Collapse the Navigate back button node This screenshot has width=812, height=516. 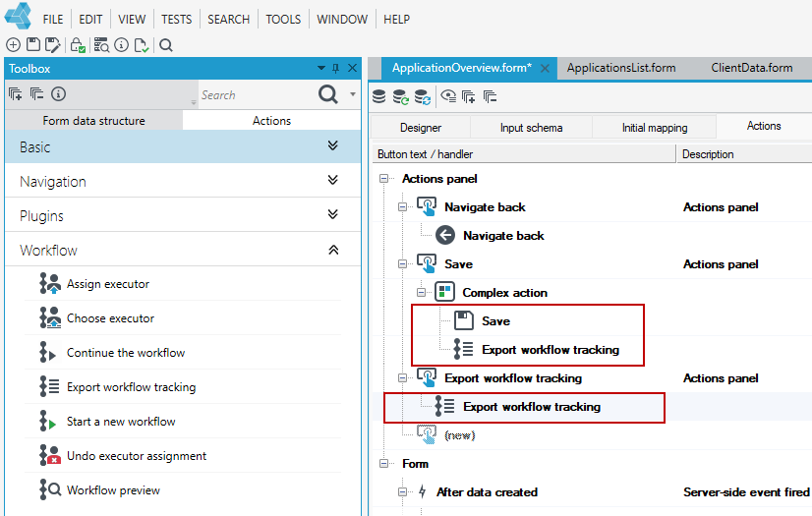click(402, 207)
